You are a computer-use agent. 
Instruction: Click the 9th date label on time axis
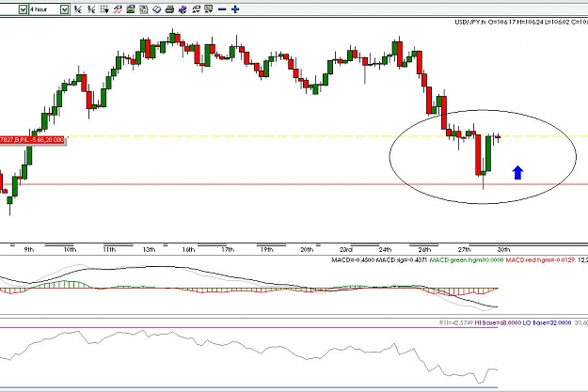tap(29, 250)
